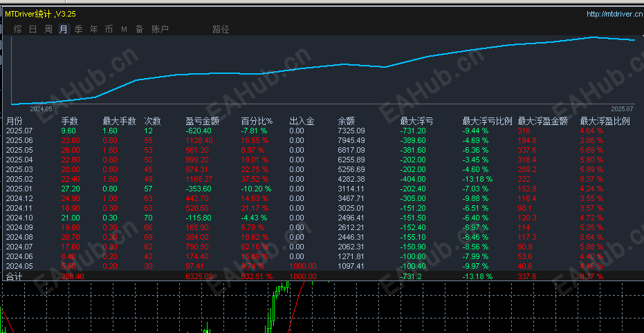
Task: Click the 1000.00 deposit in 2024.05 row
Action: point(303,266)
